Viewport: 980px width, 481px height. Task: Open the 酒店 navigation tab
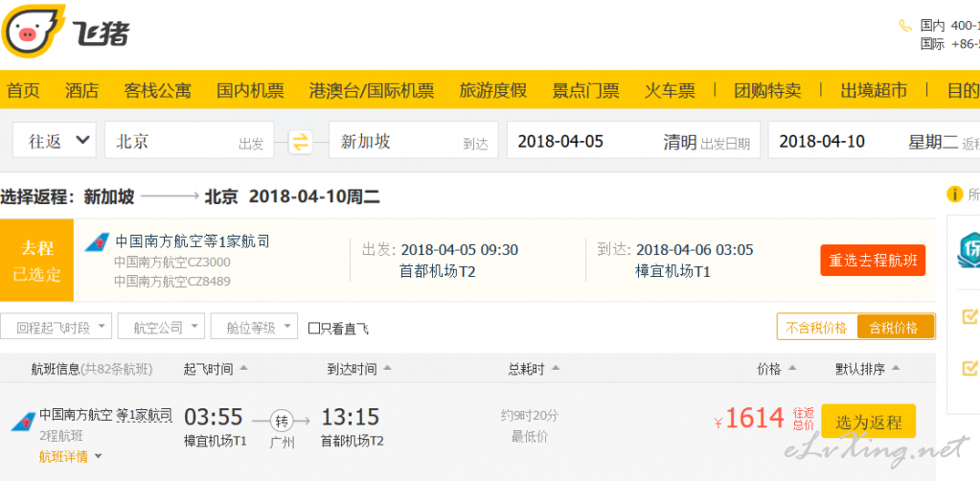click(x=81, y=91)
